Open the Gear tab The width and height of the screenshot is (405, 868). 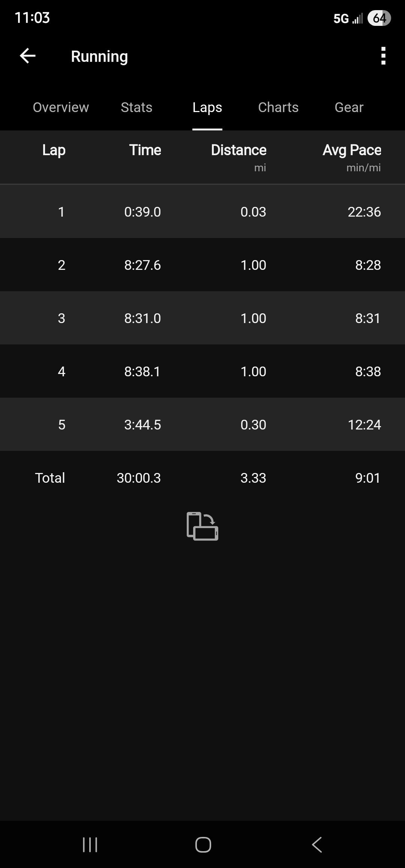pos(349,108)
